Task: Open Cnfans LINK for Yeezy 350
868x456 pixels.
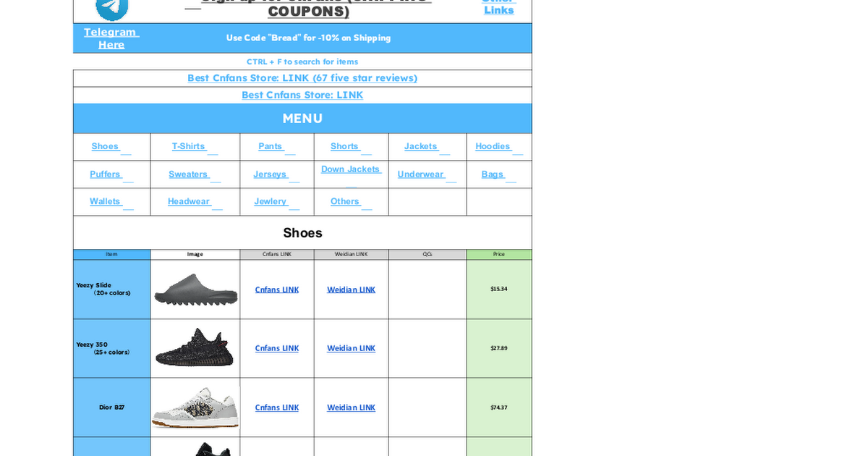Action: click(x=277, y=348)
